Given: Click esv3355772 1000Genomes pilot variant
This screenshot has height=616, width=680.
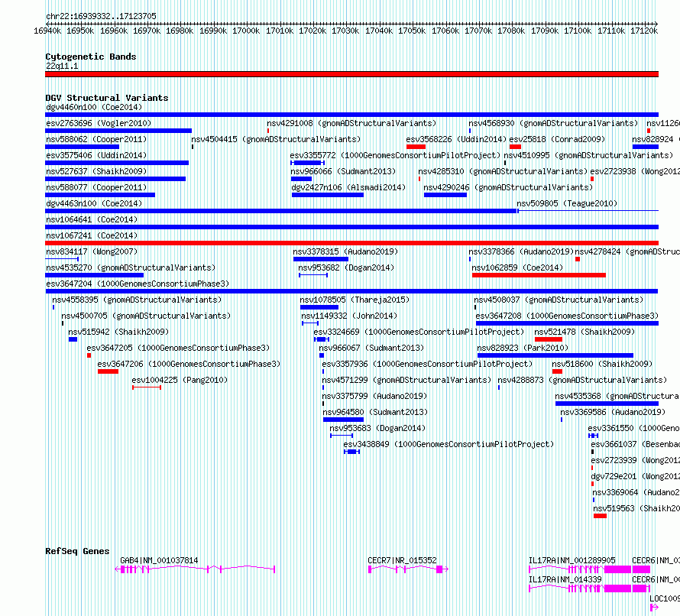Looking at the screenshot, I should tap(395, 155).
